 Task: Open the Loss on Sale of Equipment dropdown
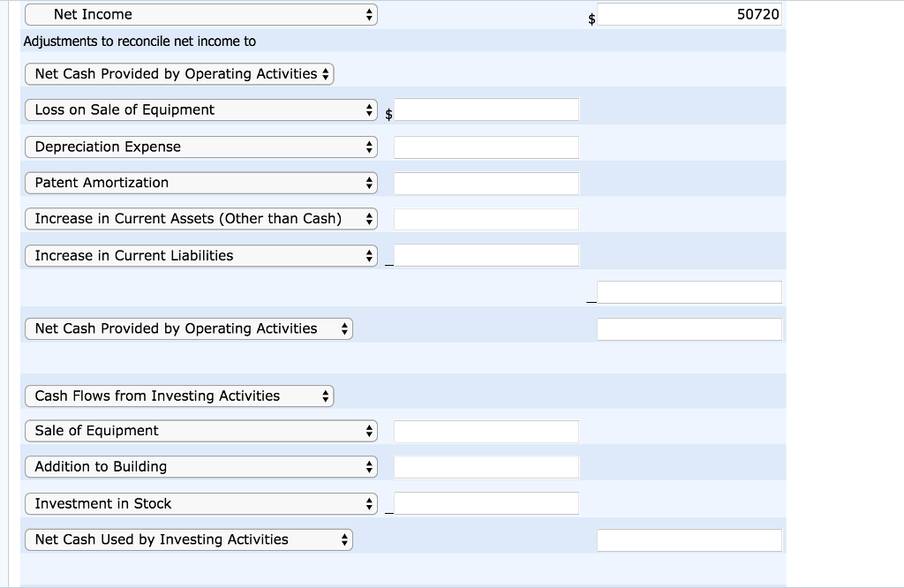click(201, 110)
